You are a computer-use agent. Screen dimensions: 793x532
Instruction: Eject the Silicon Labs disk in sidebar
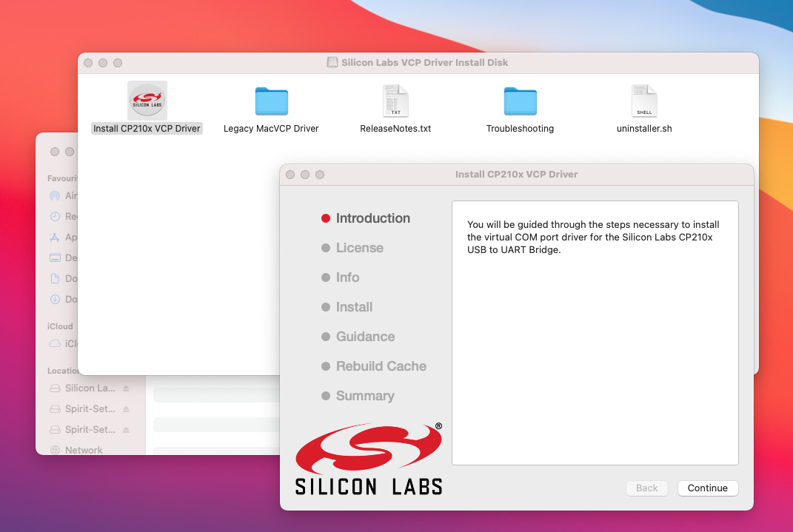pyautogui.click(x=126, y=388)
